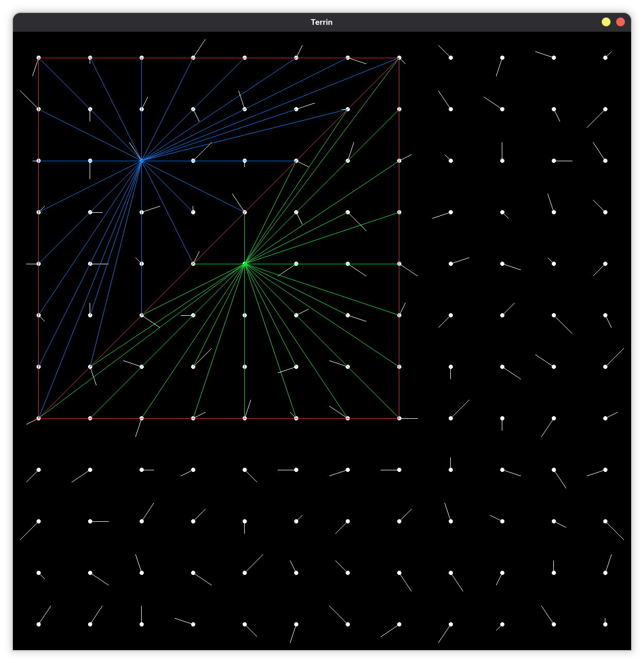Viewport: 644px width, 663px height.
Task: Select the bottom-right corner point of red square
Action: pos(399,418)
